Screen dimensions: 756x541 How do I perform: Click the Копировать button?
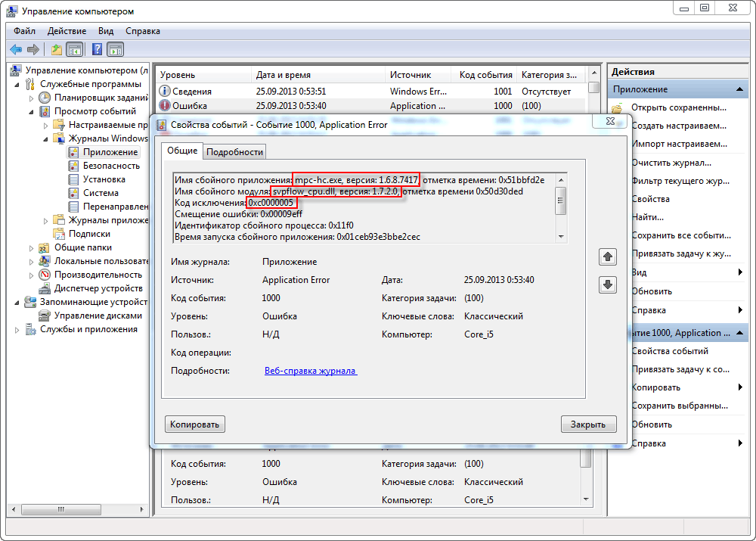(x=194, y=424)
